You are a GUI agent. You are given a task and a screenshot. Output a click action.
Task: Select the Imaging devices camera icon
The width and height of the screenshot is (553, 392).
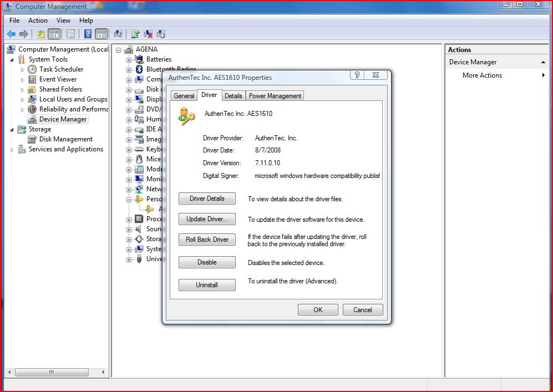pos(139,139)
